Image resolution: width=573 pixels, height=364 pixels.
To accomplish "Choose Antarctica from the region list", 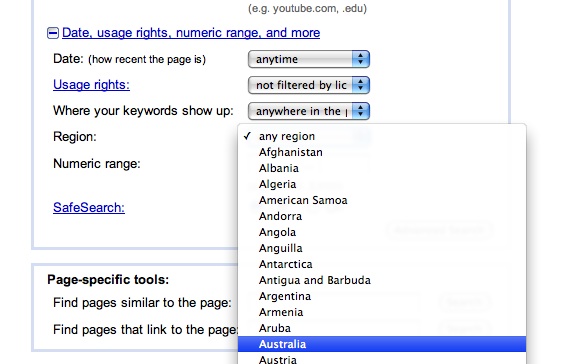I will tap(382, 264).
